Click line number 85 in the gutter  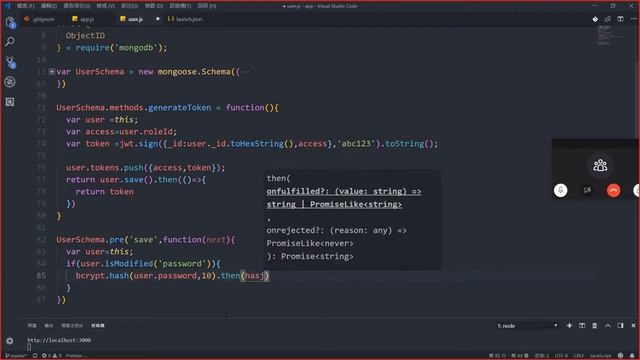41,276
